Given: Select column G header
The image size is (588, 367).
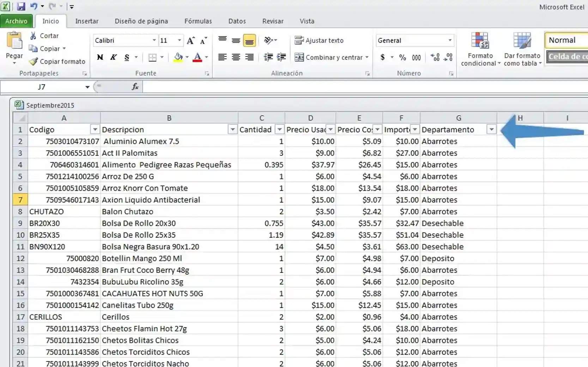Looking at the screenshot, I should click(459, 118).
